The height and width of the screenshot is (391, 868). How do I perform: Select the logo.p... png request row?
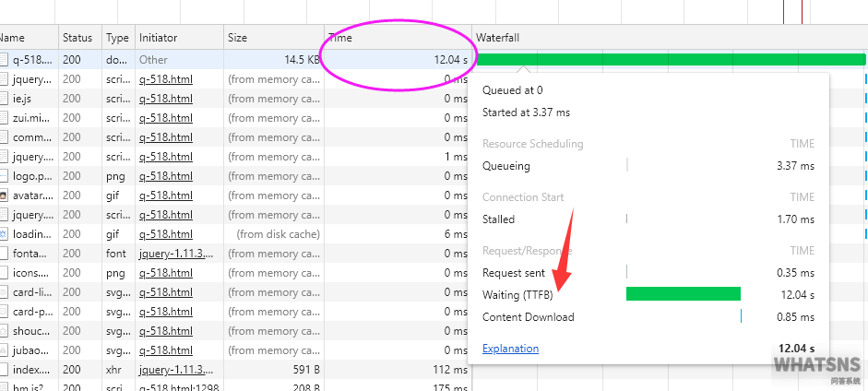tap(32, 176)
